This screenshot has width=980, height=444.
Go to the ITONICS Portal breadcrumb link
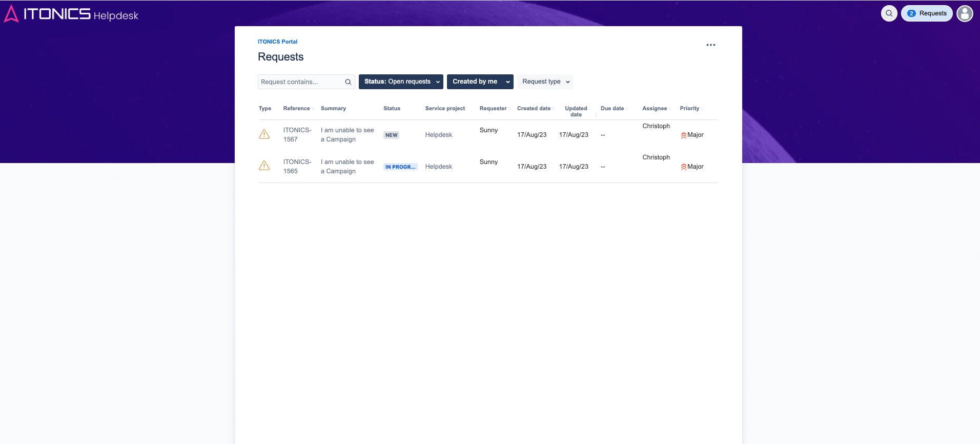(277, 42)
